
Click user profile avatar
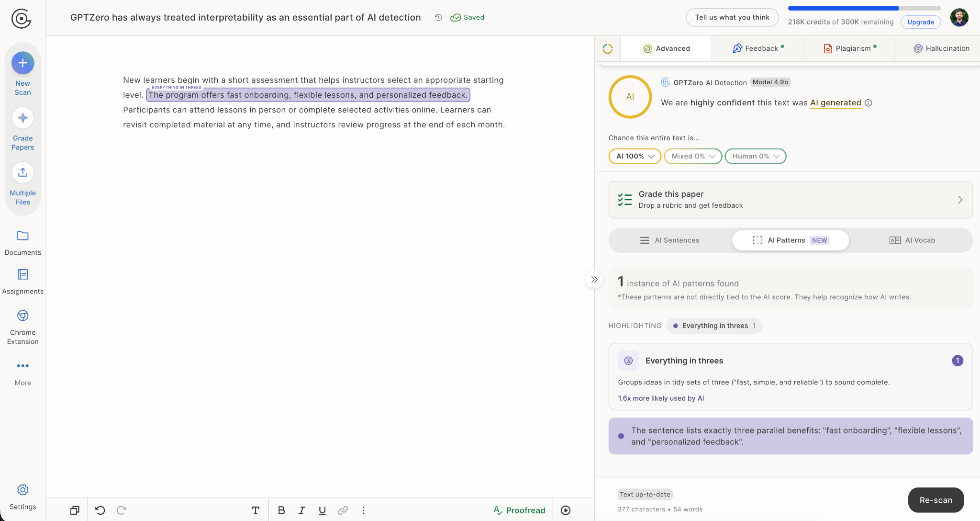coord(959,18)
